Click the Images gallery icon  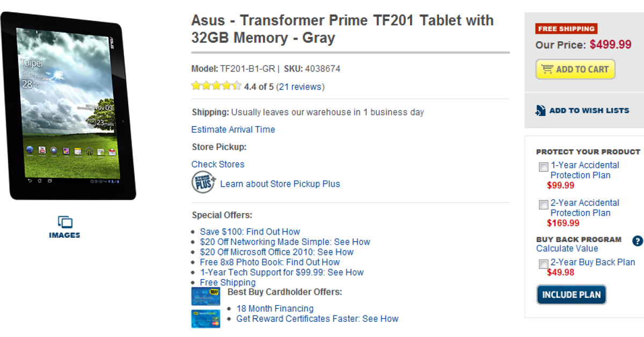pyautogui.click(x=64, y=222)
